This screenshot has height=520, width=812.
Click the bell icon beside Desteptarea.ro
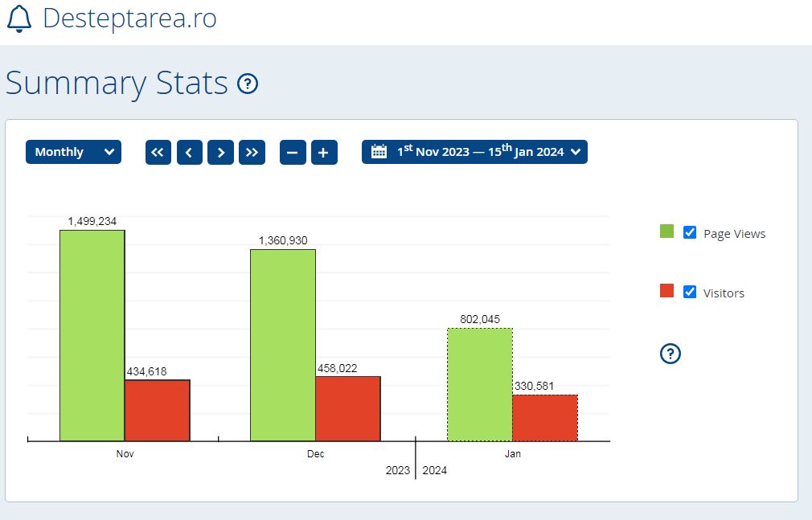click(18, 18)
